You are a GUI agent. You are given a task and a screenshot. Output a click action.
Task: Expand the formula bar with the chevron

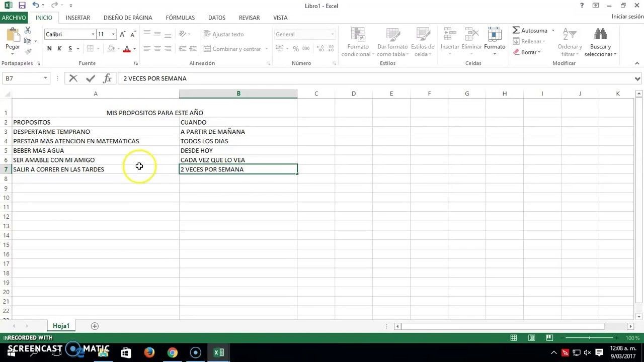coord(637,79)
